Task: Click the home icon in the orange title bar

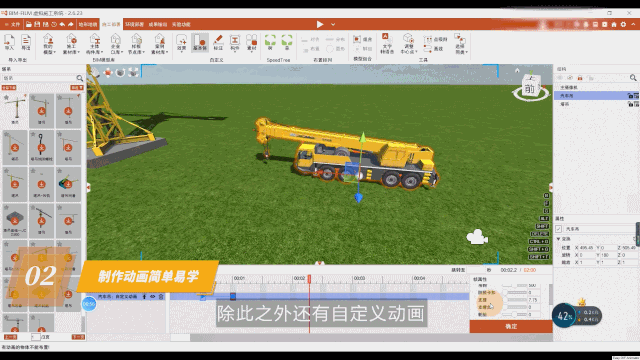Action: [x=614, y=24]
